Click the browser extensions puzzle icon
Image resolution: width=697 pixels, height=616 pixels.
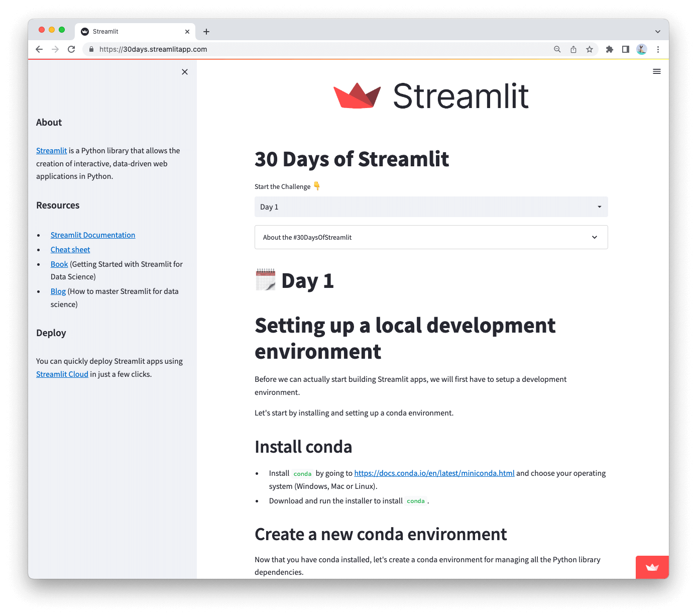[609, 49]
